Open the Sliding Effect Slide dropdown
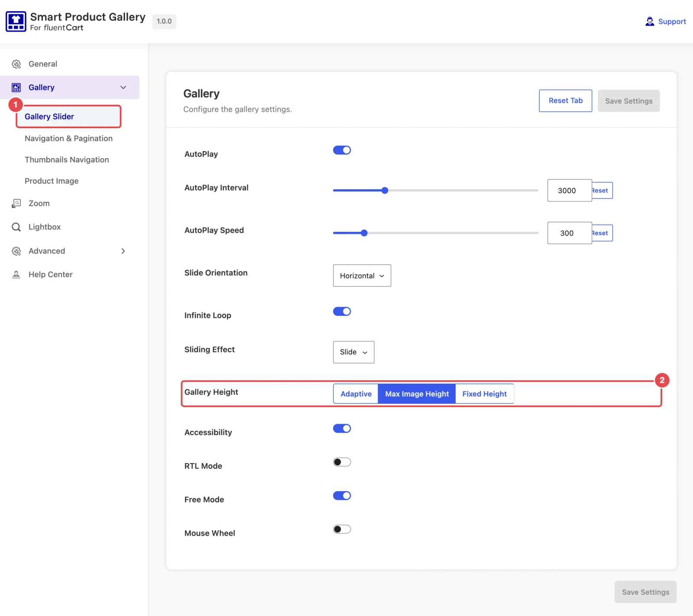The image size is (693, 616). pyautogui.click(x=353, y=352)
